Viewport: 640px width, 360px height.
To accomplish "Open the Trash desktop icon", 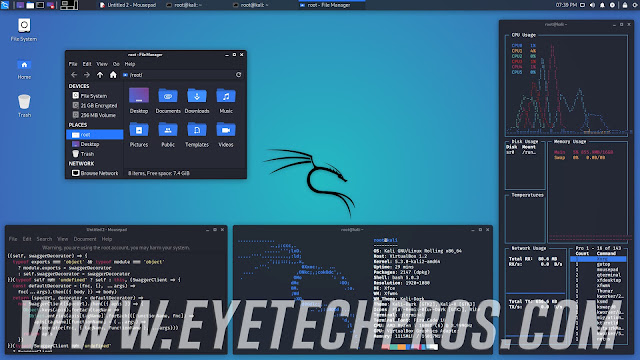I will point(24,106).
